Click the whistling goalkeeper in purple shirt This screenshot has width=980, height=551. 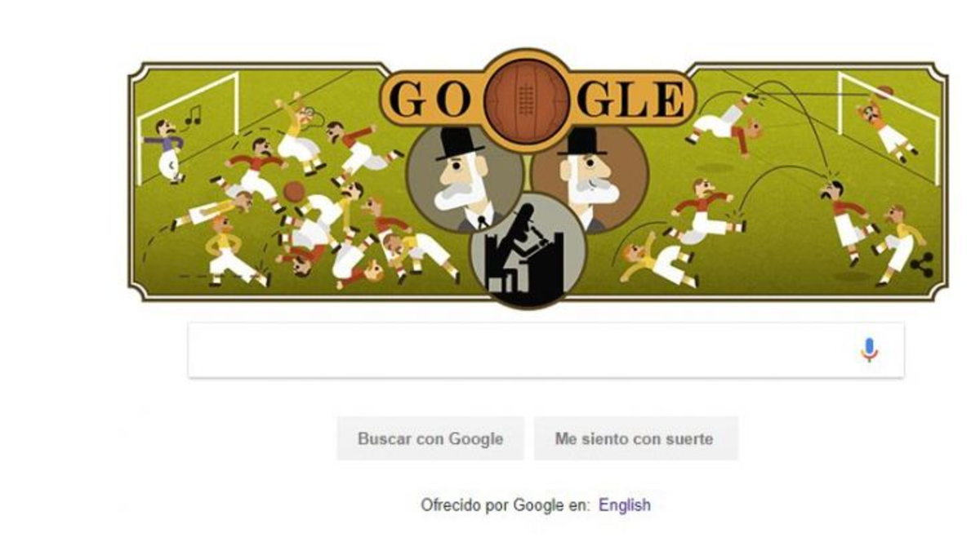(x=166, y=150)
